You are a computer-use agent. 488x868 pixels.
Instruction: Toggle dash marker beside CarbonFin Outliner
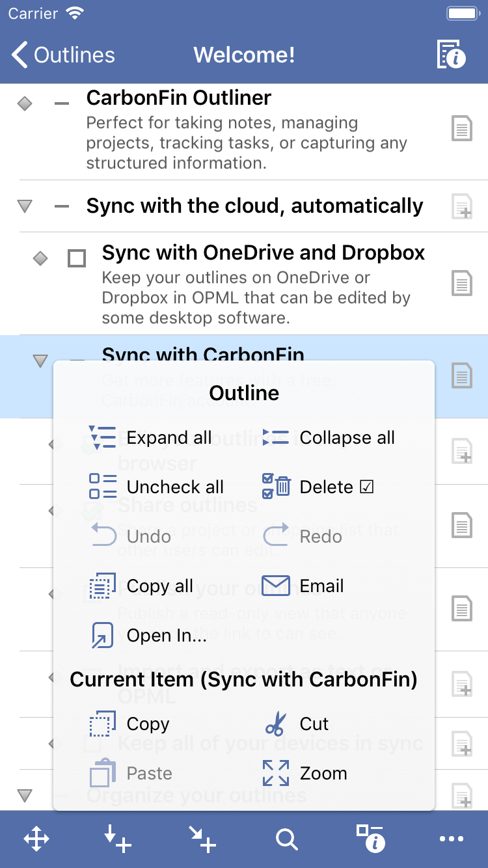[x=62, y=103]
